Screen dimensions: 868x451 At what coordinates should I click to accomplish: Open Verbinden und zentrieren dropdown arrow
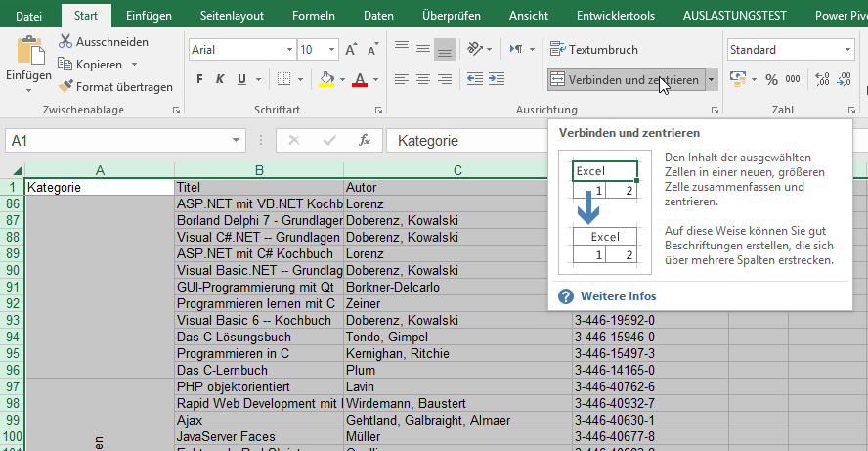point(711,80)
